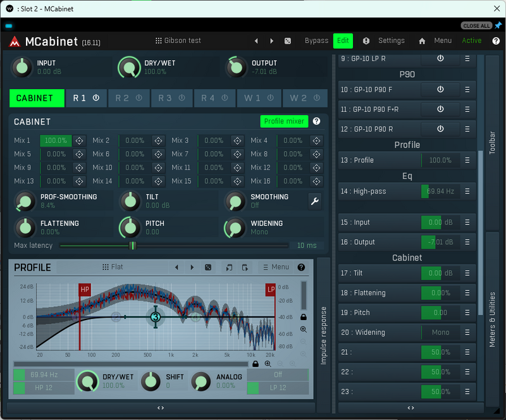Open the Flat profile preset selector
506x420 pixels.
[113, 267]
